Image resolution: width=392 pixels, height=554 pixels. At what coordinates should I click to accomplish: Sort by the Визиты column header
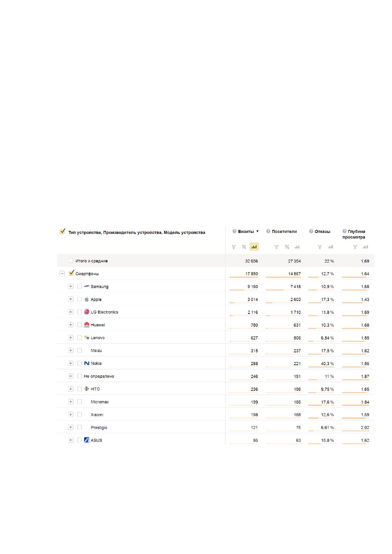point(246,231)
